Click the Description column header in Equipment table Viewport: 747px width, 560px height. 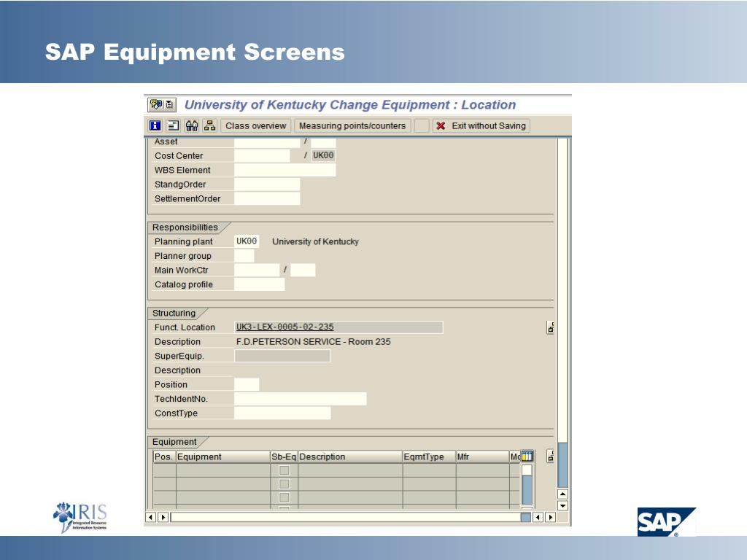pos(350,456)
